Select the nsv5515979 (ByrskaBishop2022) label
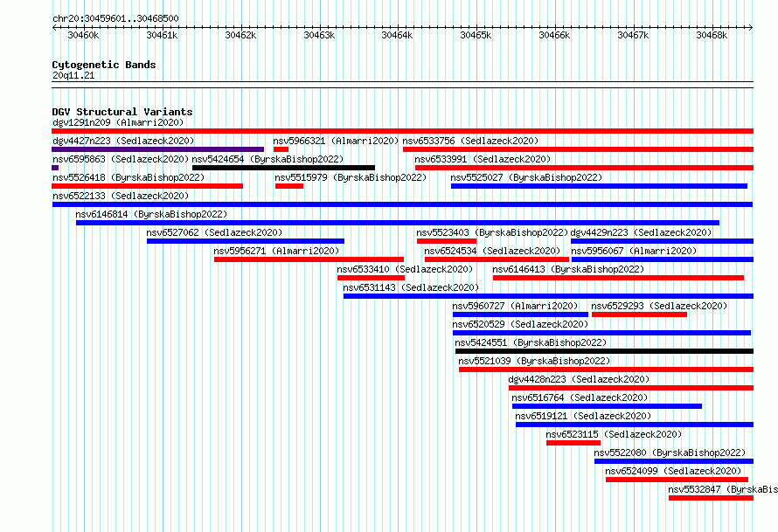 [351, 177]
